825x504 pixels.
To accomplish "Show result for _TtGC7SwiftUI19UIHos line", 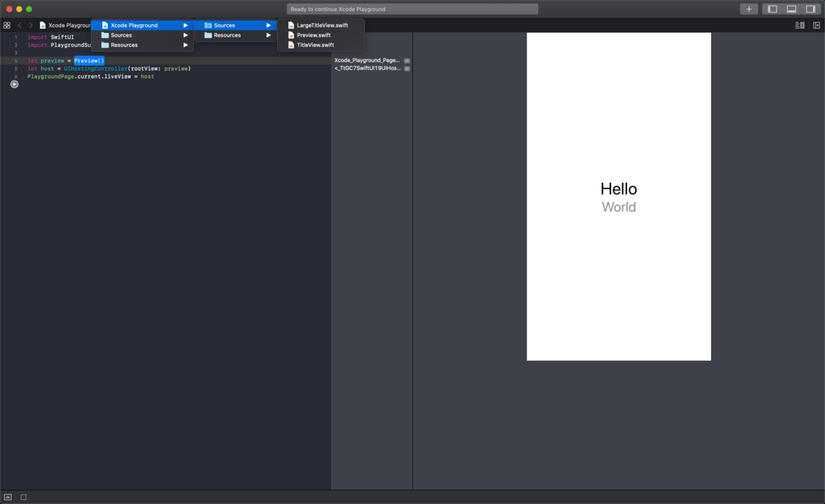I will pos(407,69).
